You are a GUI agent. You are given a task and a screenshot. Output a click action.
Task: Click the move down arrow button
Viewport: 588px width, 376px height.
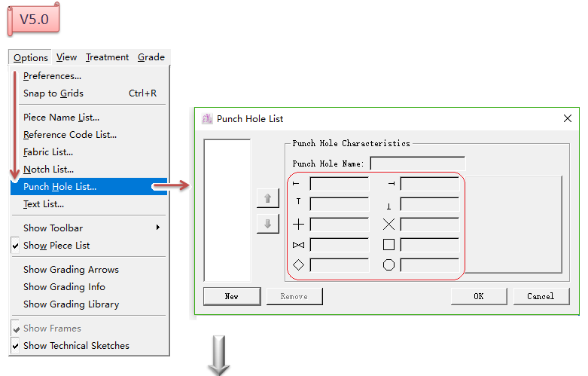pyautogui.click(x=268, y=224)
